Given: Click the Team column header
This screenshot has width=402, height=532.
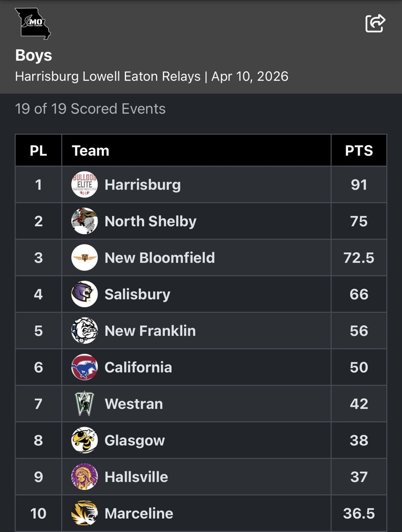Looking at the screenshot, I should pyautogui.click(x=91, y=151).
